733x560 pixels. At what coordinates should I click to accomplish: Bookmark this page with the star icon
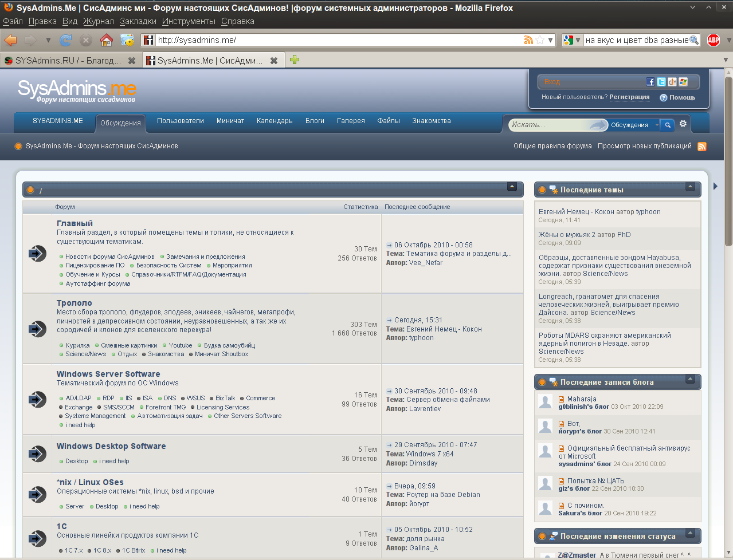[x=540, y=40]
